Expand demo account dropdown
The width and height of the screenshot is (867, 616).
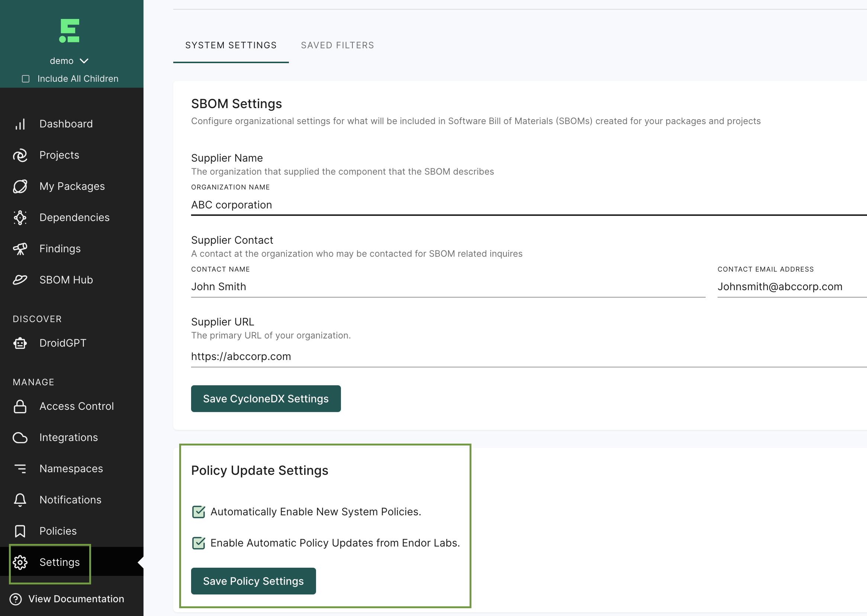pos(70,61)
